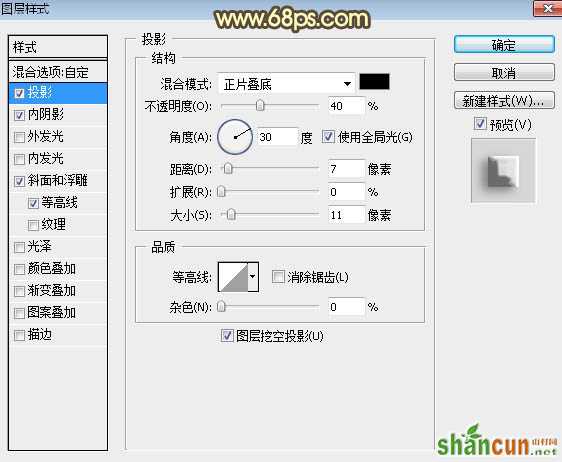Viewport: 562px width, 462px height.
Task: Click the style preview thumbnail
Action: point(503,171)
